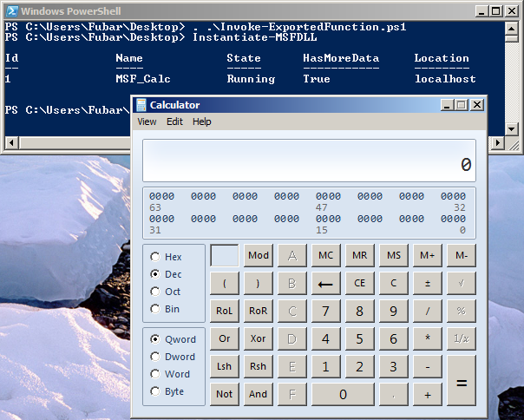
Task: Click the PowerShell vertical scrollbar thumb
Action: pyautogui.click(x=511, y=38)
